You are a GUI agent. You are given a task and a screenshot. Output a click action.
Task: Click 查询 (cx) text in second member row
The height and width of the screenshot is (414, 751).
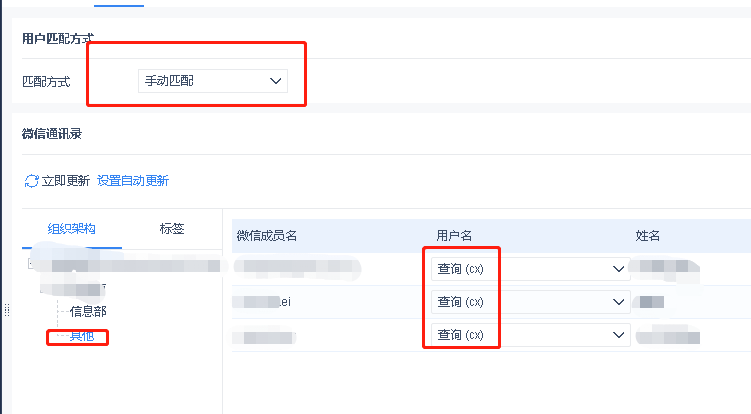460,302
